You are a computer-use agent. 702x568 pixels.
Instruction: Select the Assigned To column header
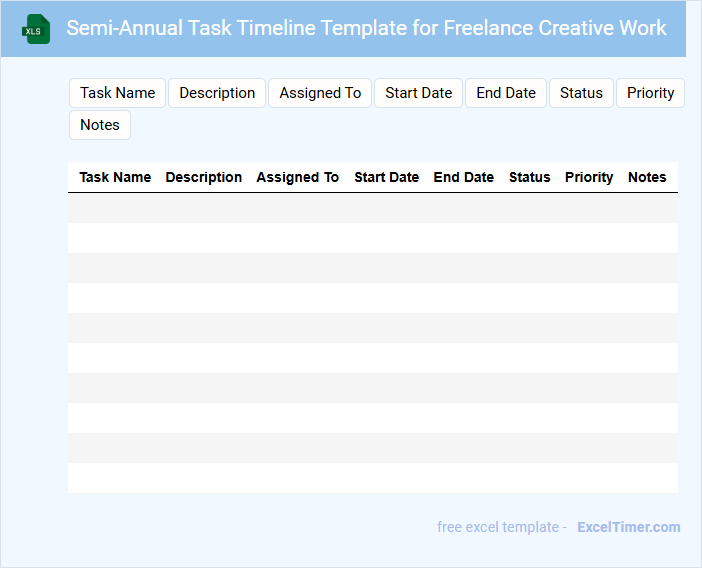(297, 177)
